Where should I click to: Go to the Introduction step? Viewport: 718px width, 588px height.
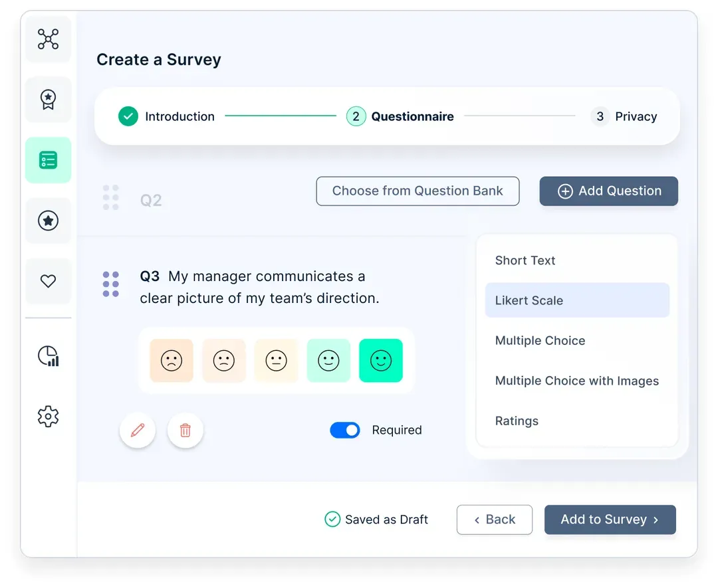[x=166, y=116]
